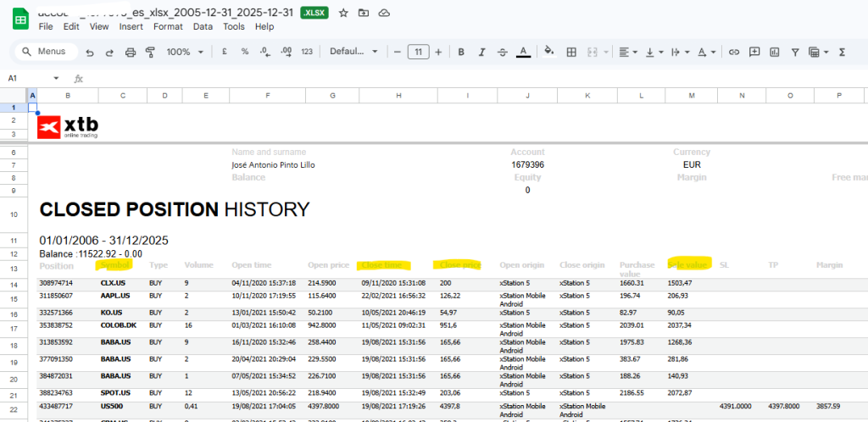Open the font family dropdown
The height and width of the screenshot is (422, 868).
click(x=353, y=53)
